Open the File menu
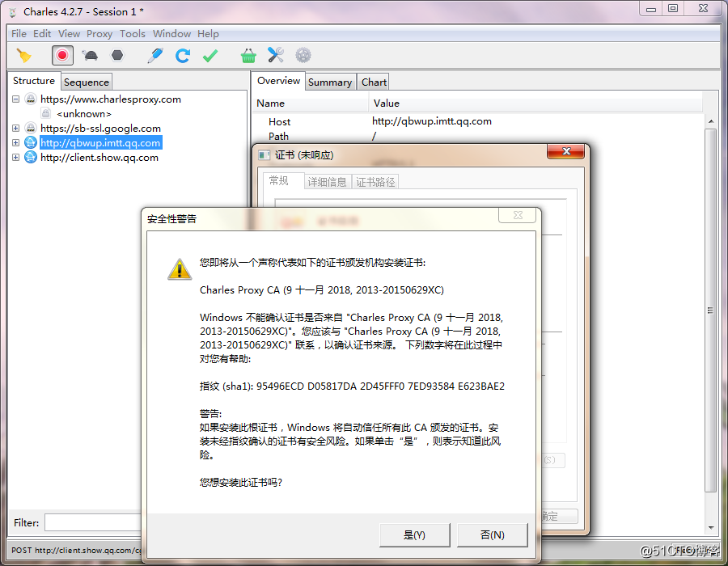 point(19,34)
